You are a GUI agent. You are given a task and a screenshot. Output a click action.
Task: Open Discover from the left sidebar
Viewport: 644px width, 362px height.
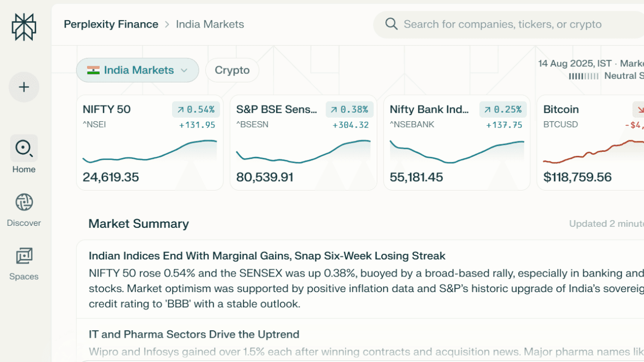point(24,202)
